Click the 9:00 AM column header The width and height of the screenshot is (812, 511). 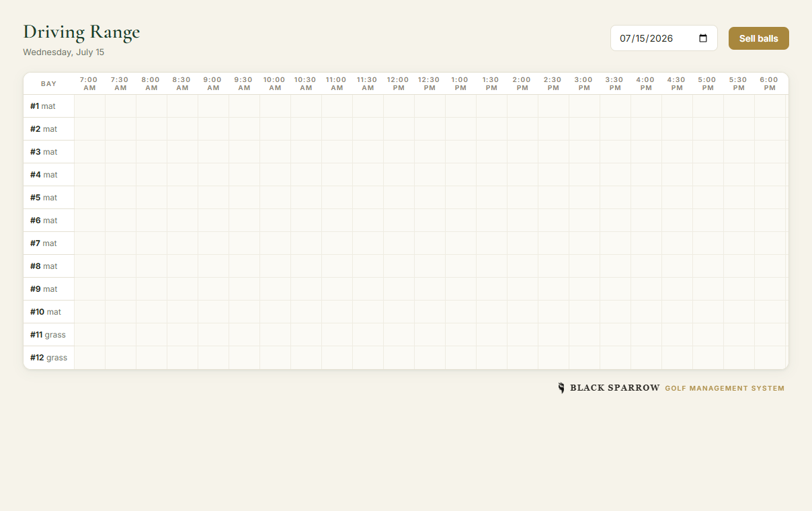(214, 83)
